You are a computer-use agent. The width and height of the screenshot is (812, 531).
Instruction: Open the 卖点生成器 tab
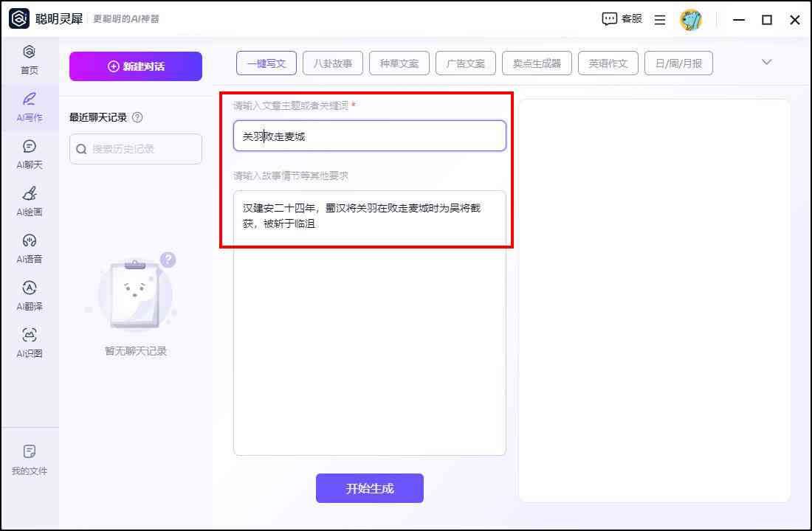[537, 63]
